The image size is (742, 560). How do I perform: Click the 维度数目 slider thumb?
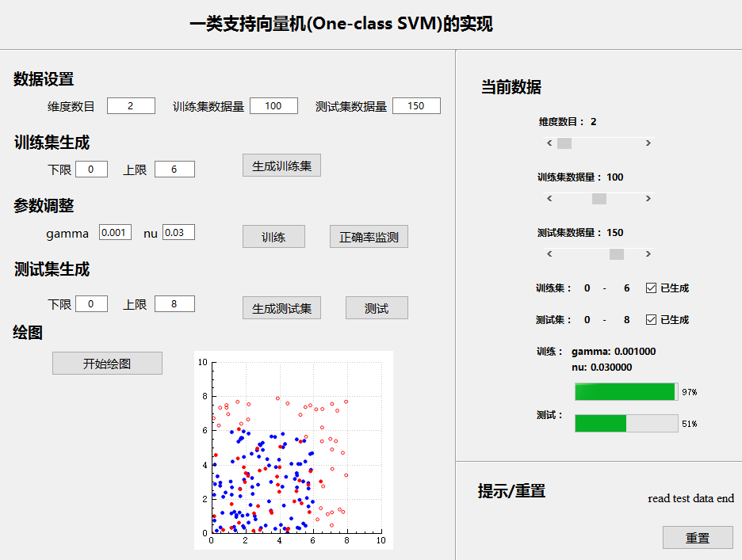click(564, 143)
